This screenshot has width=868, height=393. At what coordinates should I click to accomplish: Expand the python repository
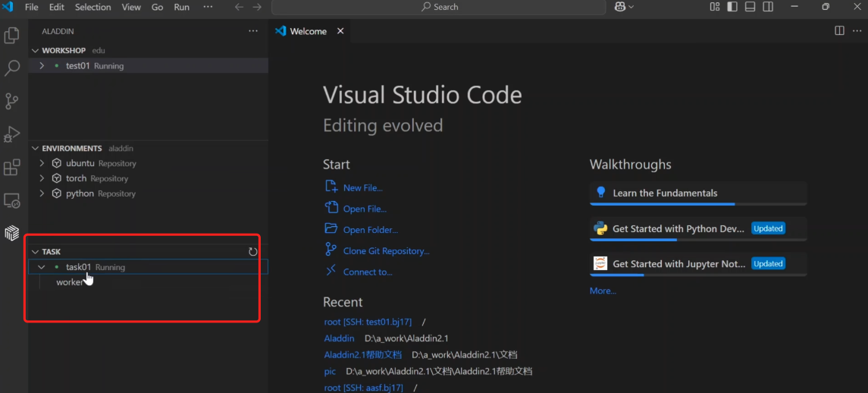(x=42, y=193)
